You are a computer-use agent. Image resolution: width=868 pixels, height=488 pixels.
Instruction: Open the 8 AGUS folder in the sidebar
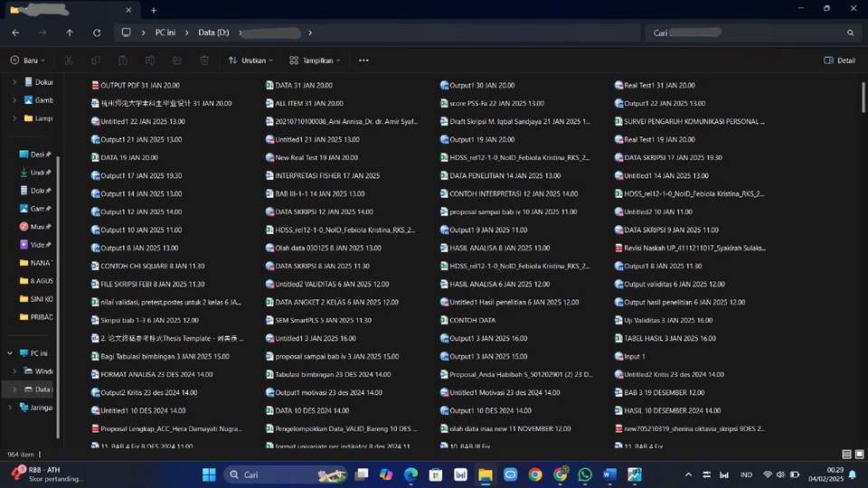[35, 280]
